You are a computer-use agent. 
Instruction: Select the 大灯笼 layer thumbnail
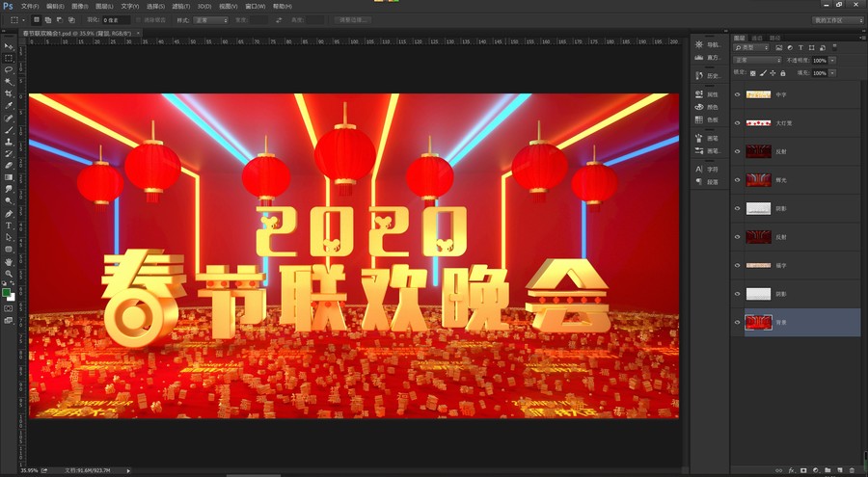(758, 122)
